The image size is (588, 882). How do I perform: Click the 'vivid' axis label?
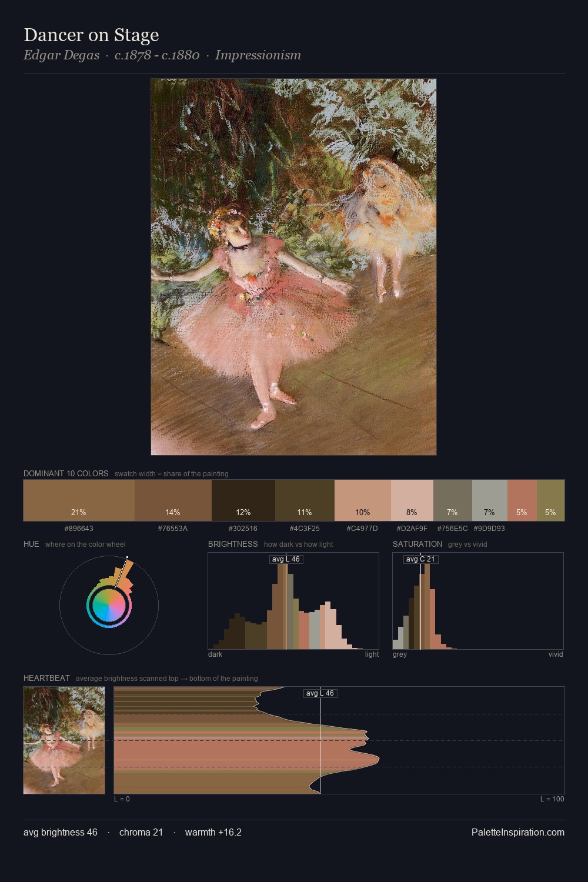coord(556,654)
